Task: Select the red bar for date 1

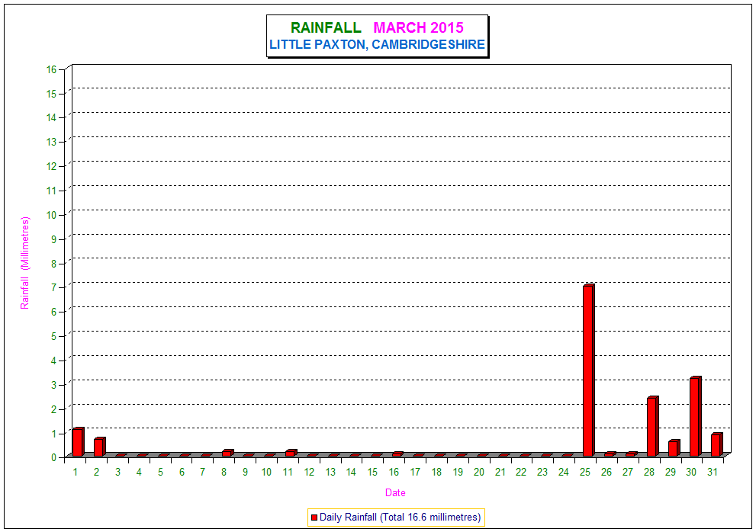Action: pos(78,441)
